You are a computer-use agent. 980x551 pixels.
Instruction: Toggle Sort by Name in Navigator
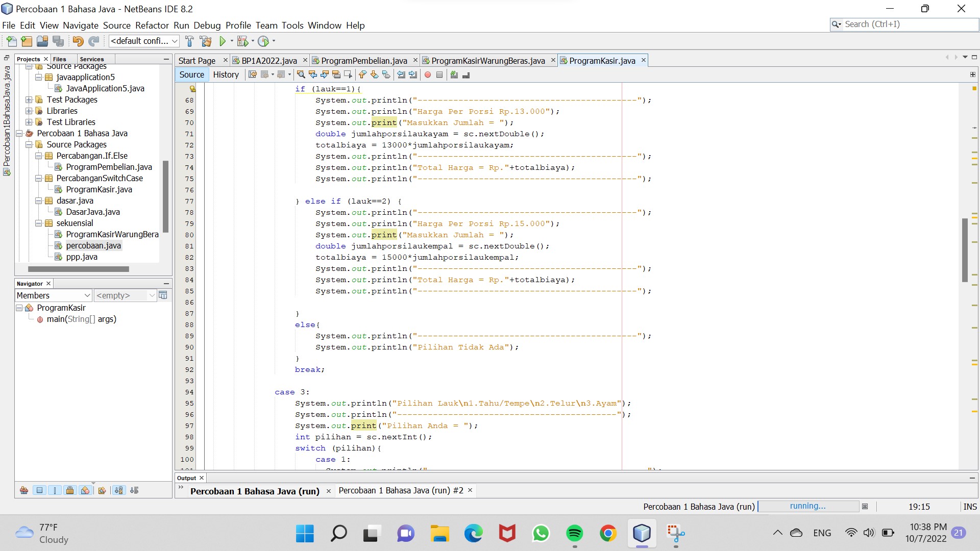point(118,490)
